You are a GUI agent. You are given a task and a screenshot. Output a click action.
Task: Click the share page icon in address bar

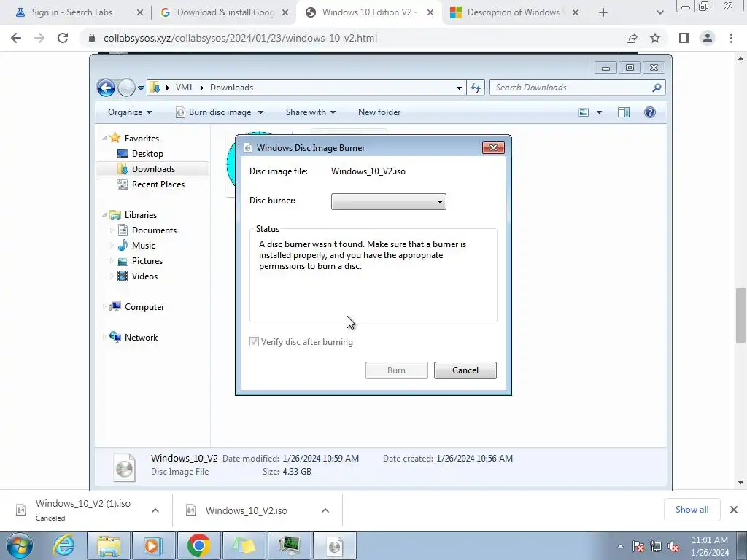pos(632,38)
